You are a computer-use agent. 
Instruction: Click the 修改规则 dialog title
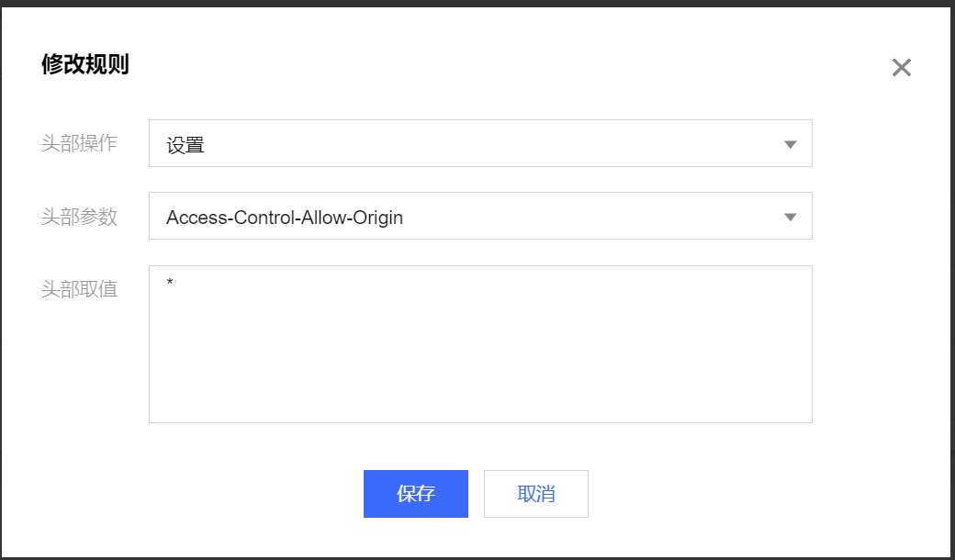[85, 65]
